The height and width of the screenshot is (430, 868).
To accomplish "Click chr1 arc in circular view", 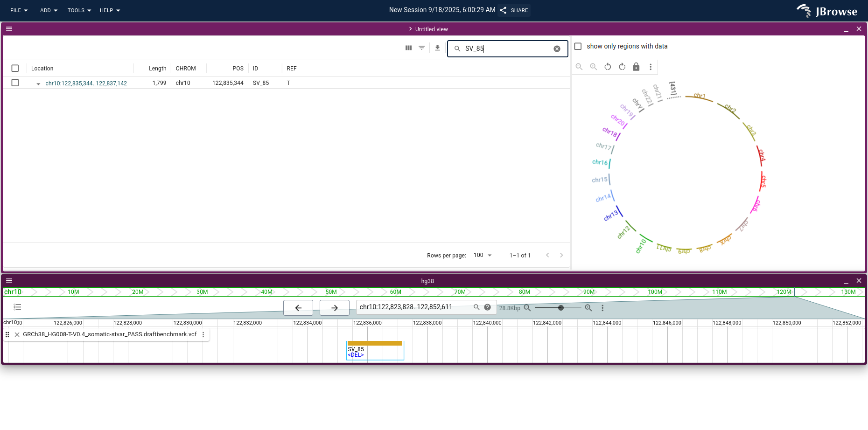I will pyautogui.click(x=699, y=98).
